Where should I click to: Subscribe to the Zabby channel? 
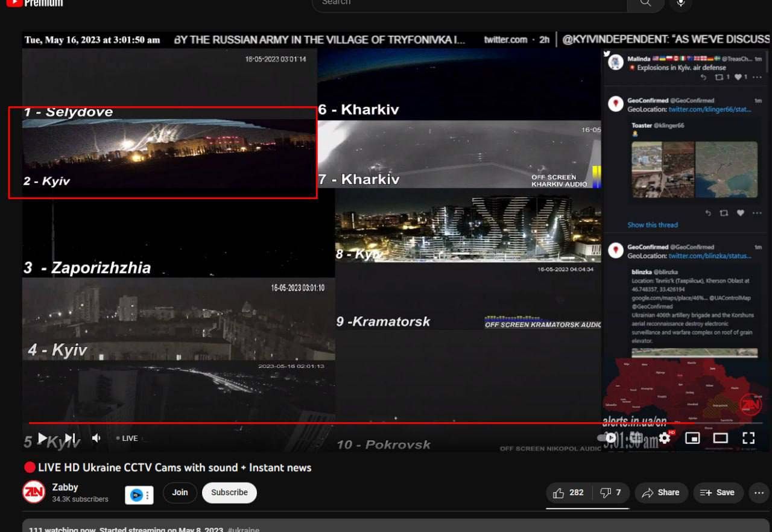tap(229, 492)
